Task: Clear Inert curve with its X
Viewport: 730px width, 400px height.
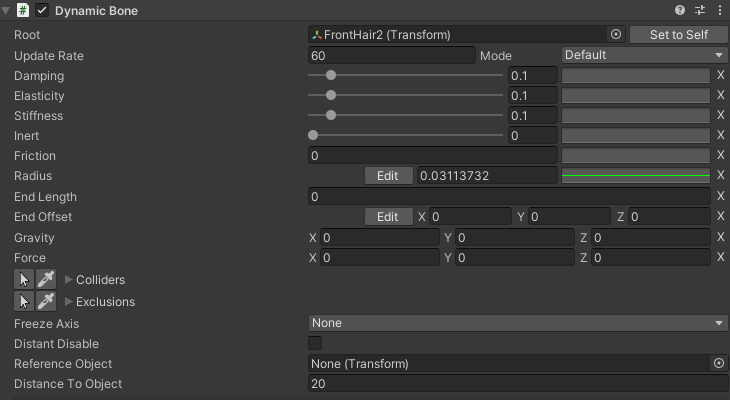Action: pos(721,135)
